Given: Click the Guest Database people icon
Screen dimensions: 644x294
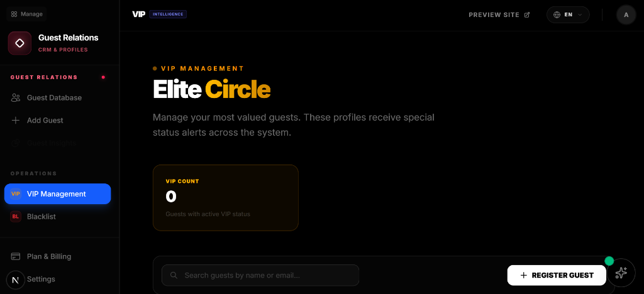Looking at the screenshot, I should (16, 98).
